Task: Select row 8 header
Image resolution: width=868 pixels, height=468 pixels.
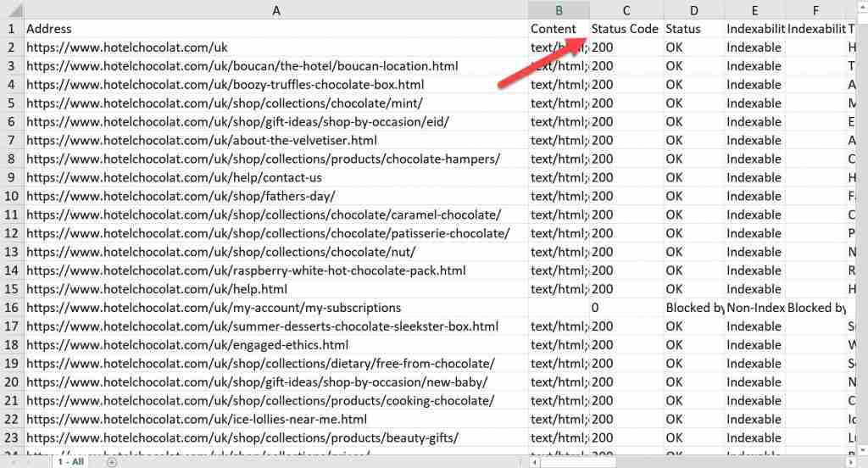Action: (12, 159)
